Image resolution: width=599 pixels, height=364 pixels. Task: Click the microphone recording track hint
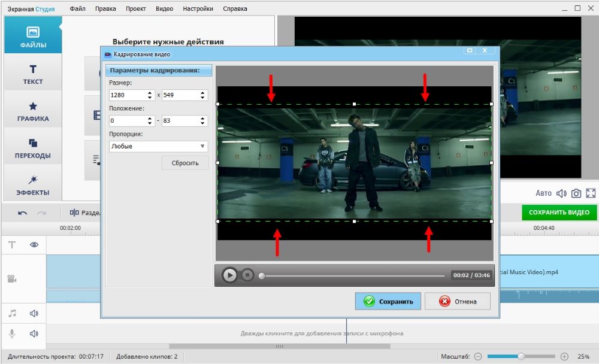tap(322, 333)
